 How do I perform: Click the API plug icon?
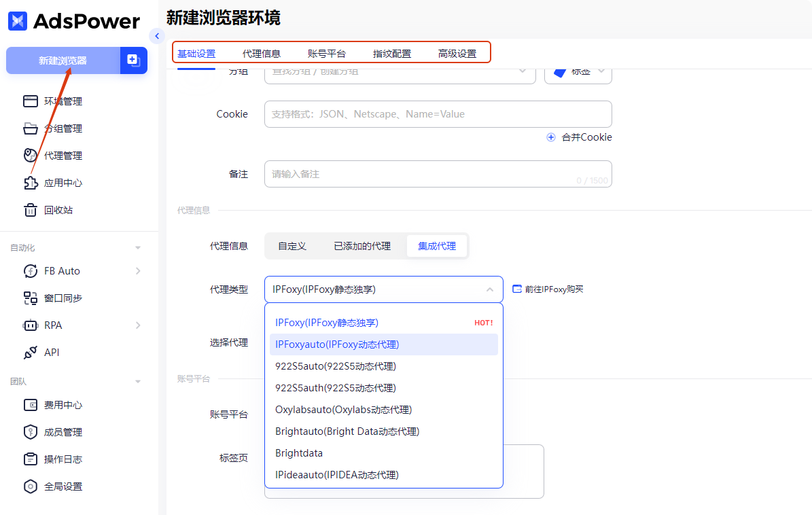click(31, 353)
